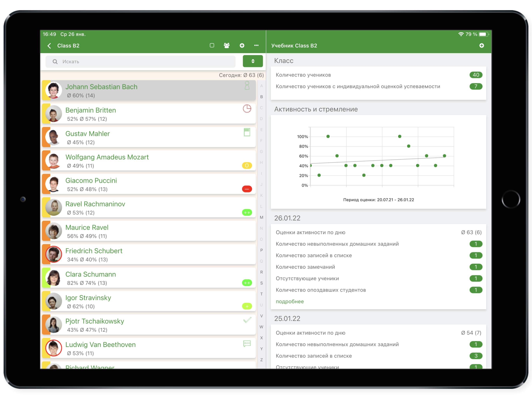Open the green sort order dropdown button

[x=253, y=61]
